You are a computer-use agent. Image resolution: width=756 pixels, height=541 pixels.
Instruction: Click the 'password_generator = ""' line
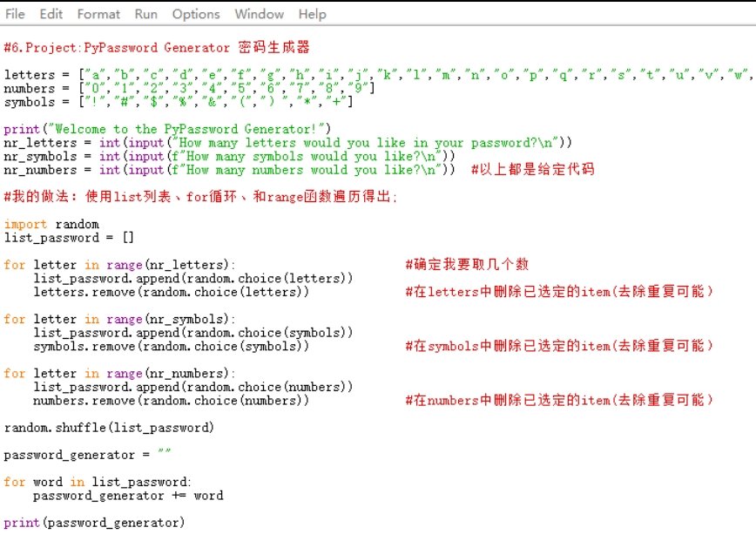coord(87,455)
